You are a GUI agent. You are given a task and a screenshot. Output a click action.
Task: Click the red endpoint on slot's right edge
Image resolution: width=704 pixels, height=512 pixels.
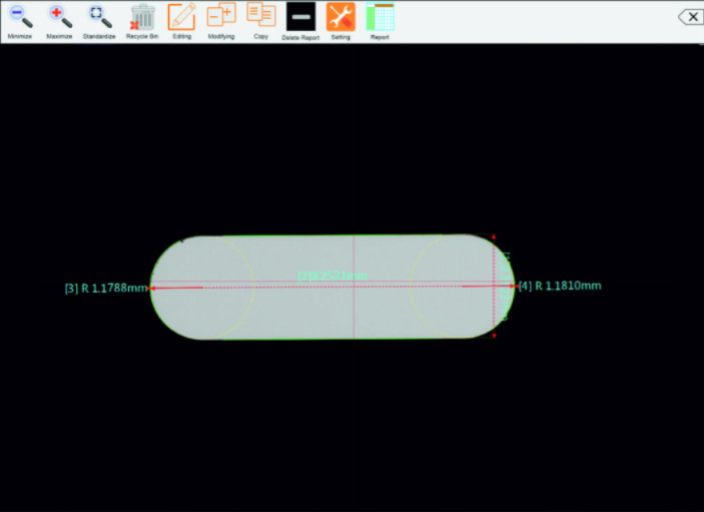[x=514, y=286]
